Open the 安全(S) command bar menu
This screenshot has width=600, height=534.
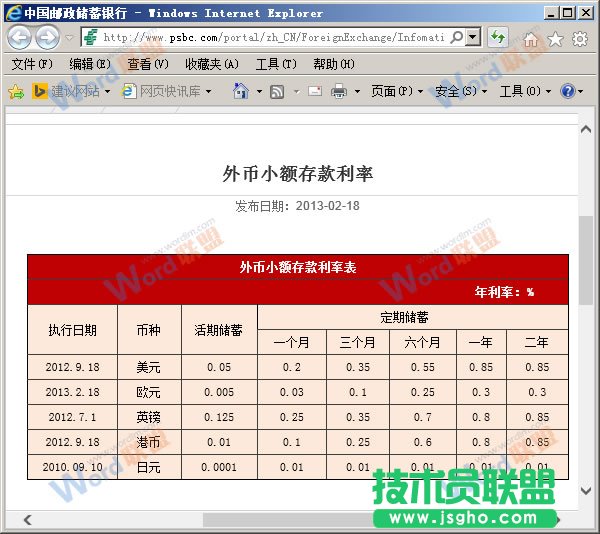point(461,91)
